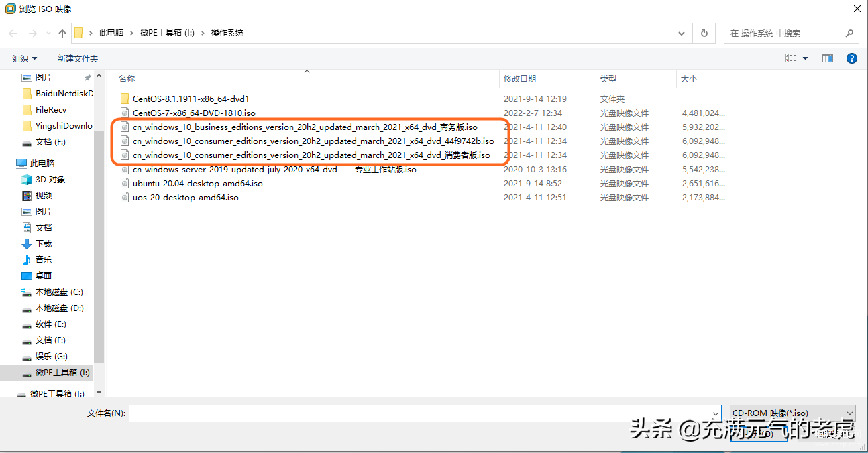Screen dimensions: 868x453
Task: Open the help question mark icon
Action: (852, 59)
